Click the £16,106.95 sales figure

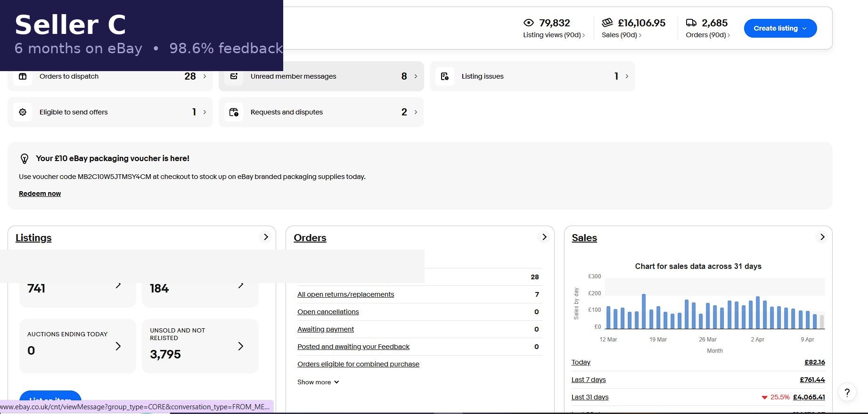pyautogui.click(x=642, y=23)
